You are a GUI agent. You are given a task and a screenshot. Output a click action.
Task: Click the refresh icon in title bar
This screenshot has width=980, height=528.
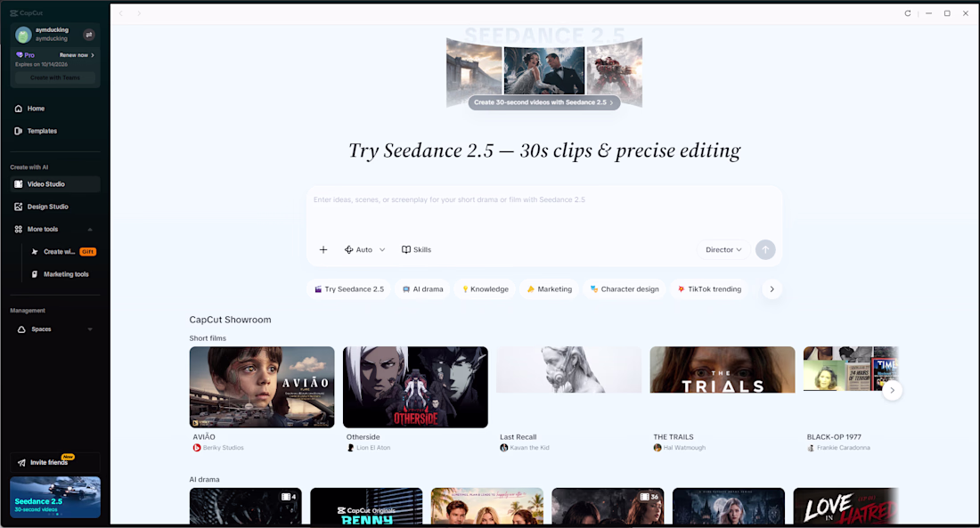tap(908, 13)
